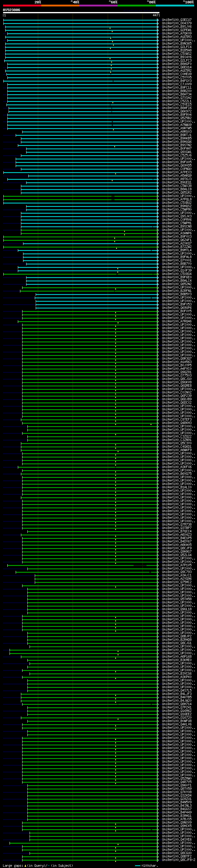Click the label UniRef100_A9T6J3

pyautogui.click(x=176, y=179)
